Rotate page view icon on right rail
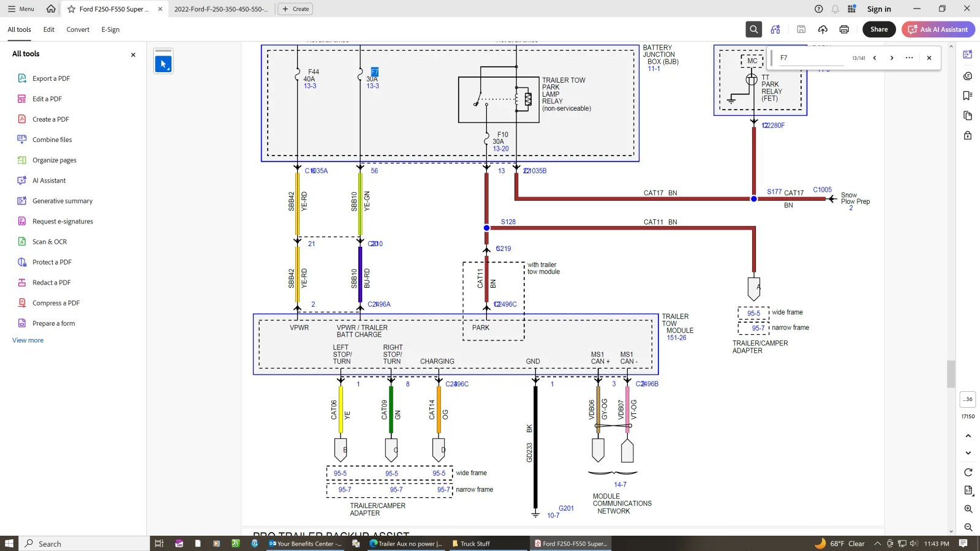This screenshot has width=980, height=551. point(968,472)
